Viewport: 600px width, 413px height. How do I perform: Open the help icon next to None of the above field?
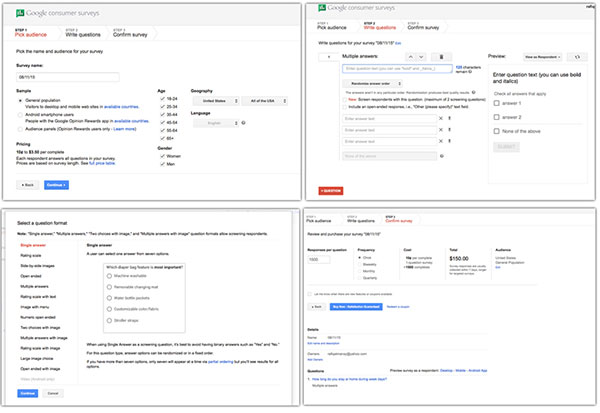(x=442, y=156)
